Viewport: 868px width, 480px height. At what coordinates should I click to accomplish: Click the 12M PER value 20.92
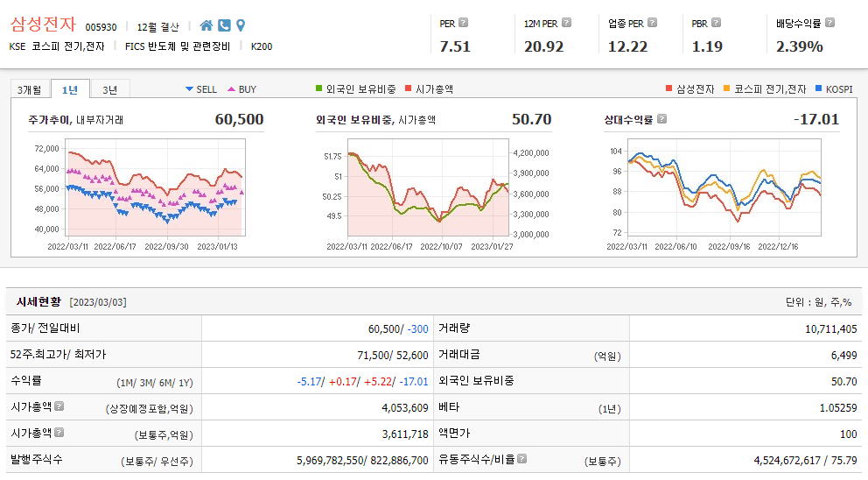(543, 46)
